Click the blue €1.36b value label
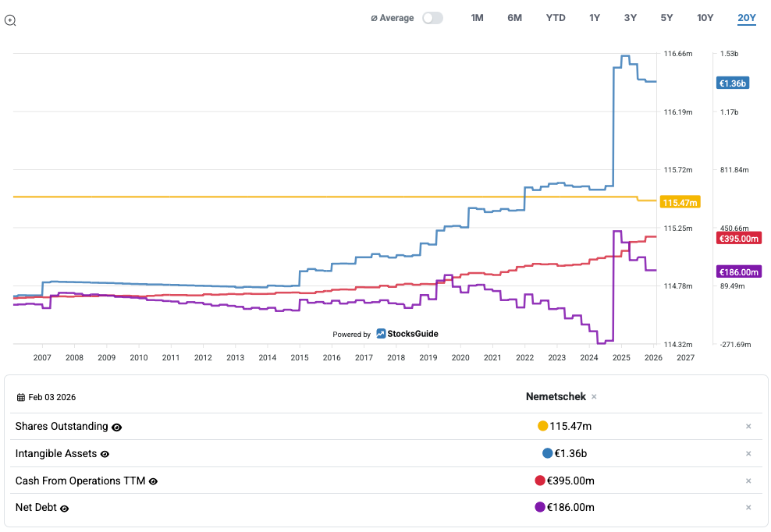This screenshot has height=532, width=771. coord(733,83)
